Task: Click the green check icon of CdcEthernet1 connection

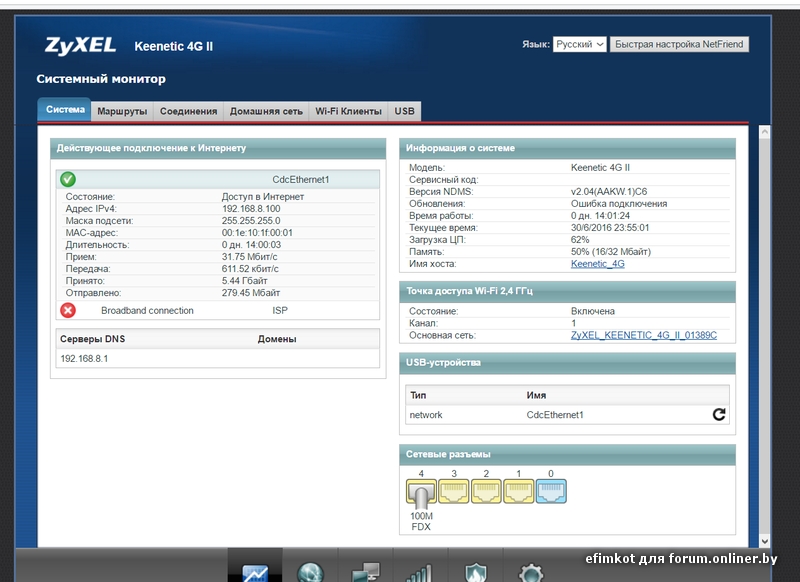Action: (68, 179)
